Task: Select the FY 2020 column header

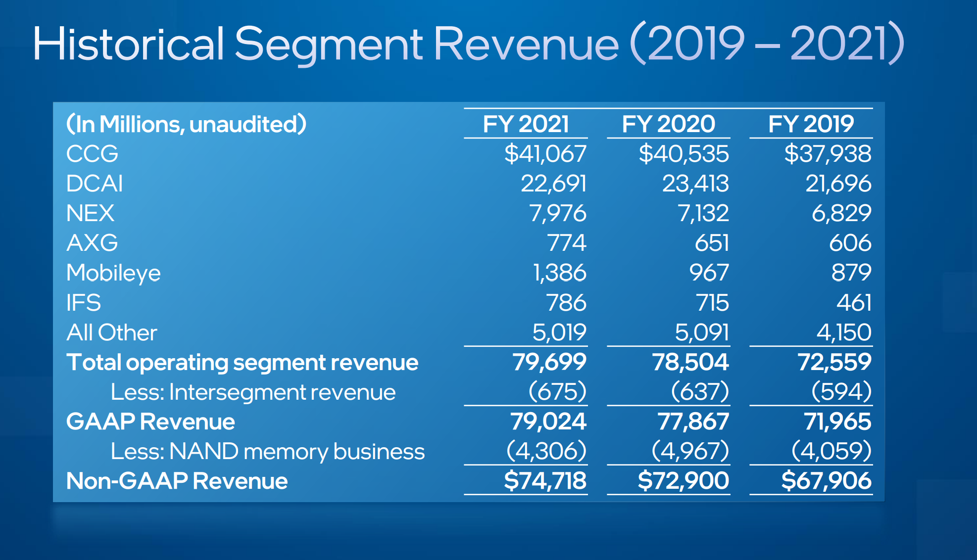Action: 668,124
